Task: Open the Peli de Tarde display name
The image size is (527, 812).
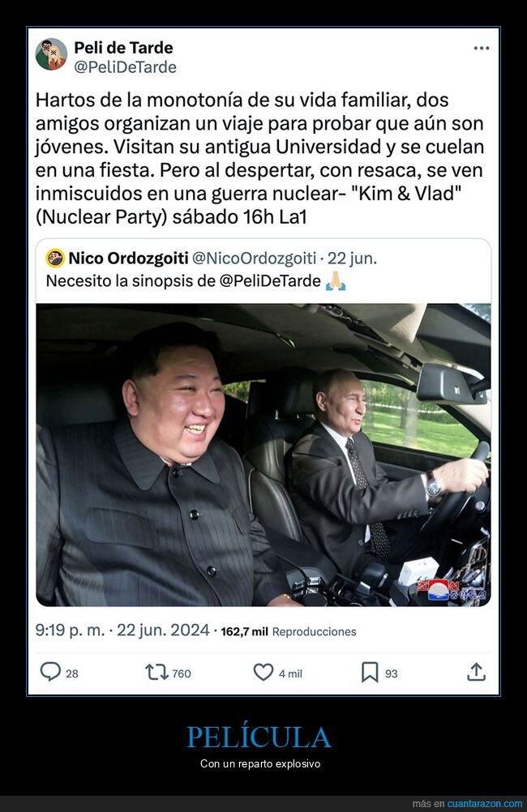Action: coord(123,48)
